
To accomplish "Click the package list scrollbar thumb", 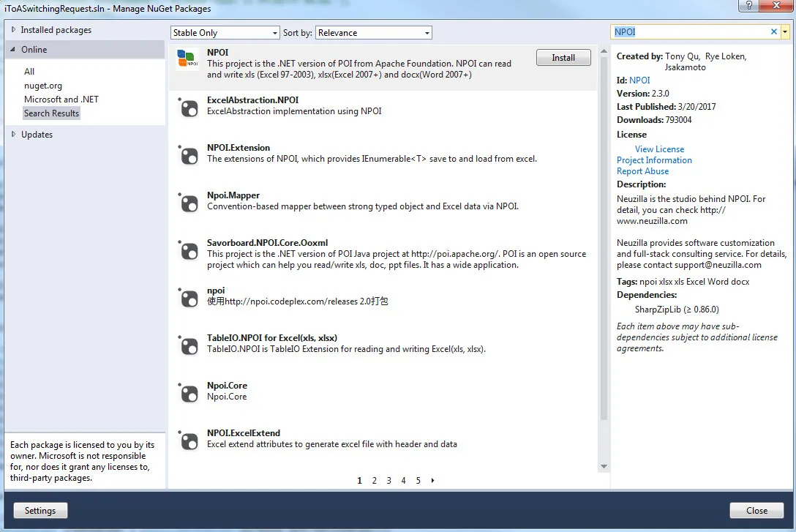I will pyautogui.click(x=604, y=238).
